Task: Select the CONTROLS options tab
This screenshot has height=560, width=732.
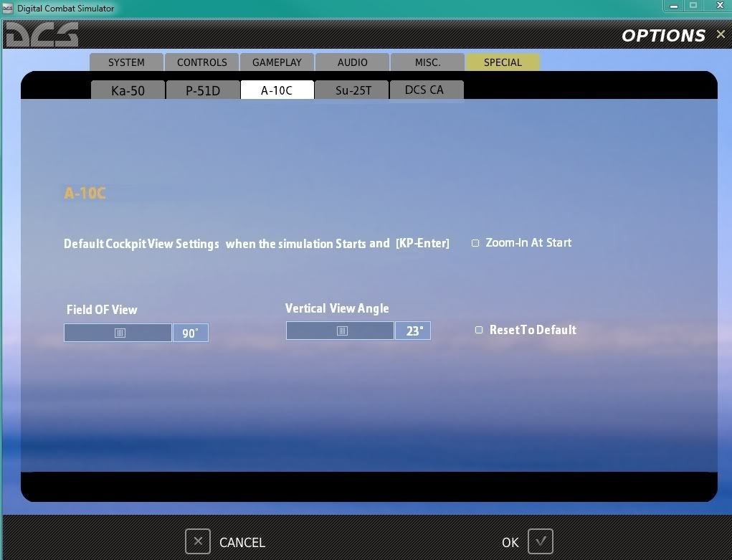Action: pos(201,62)
